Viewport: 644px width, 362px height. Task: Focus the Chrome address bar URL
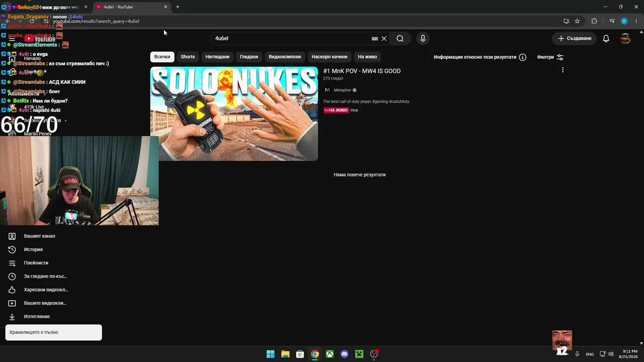pos(96,21)
